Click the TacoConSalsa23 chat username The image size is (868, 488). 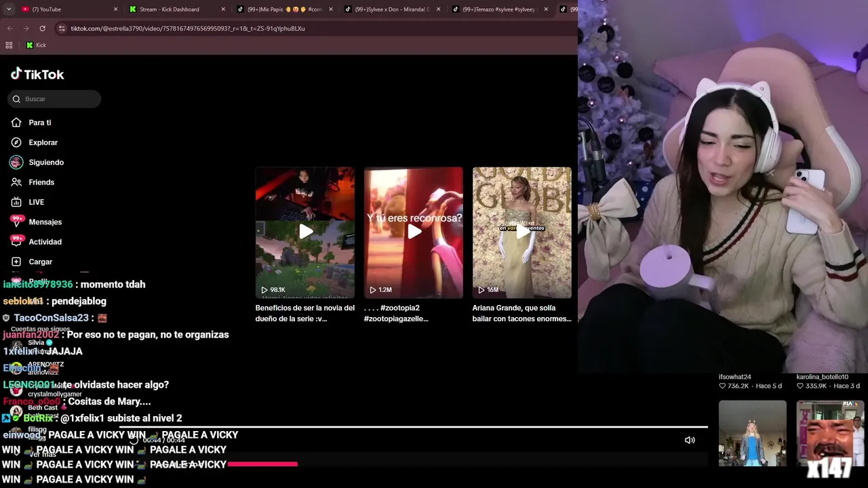click(52, 318)
